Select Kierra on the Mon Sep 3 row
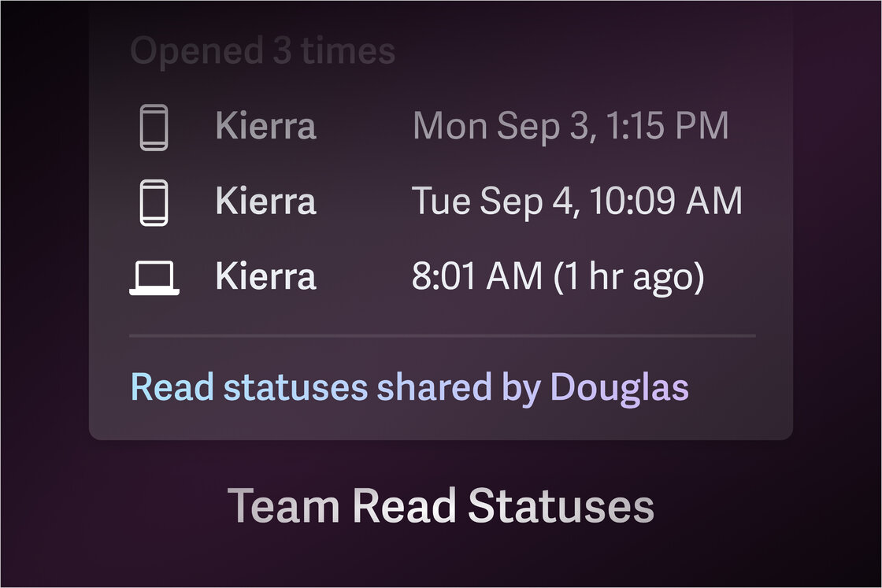 click(x=265, y=128)
